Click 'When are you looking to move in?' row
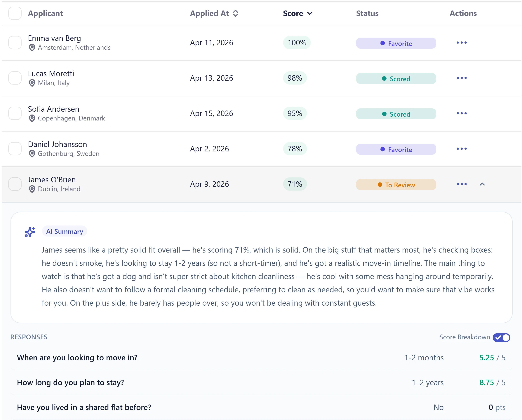The image size is (522, 420). [261, 358]
